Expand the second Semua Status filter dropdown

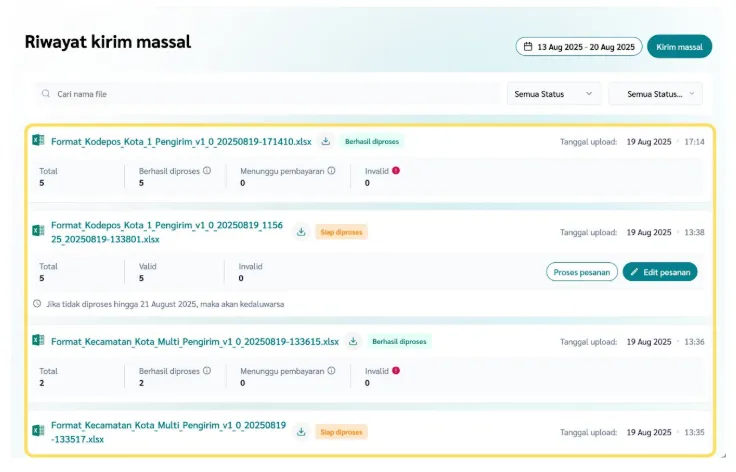pos(655,94)
